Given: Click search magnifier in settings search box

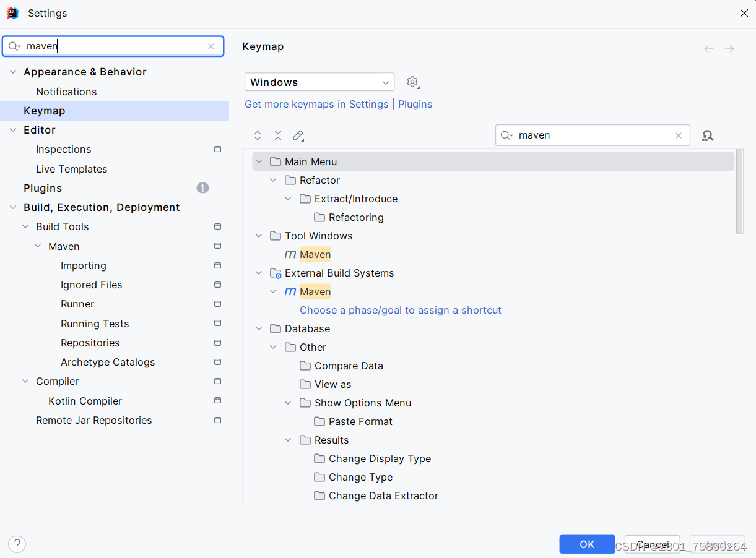Looking at the screenshot, I should [x=14, y=46].
